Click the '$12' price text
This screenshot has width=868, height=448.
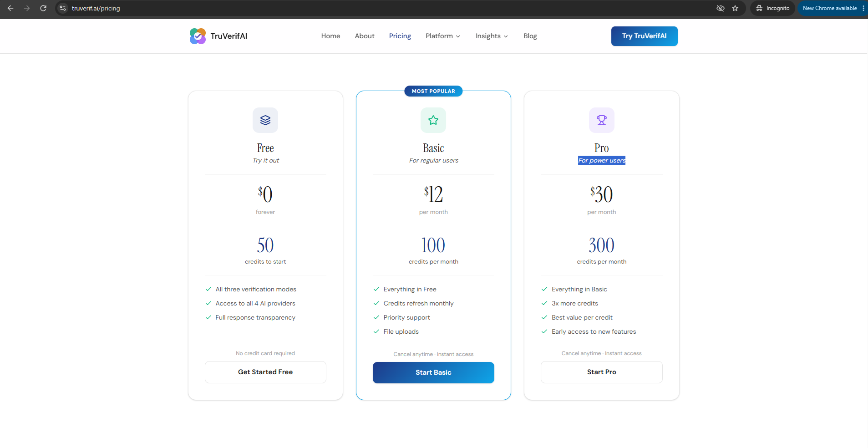pos(433,194)
